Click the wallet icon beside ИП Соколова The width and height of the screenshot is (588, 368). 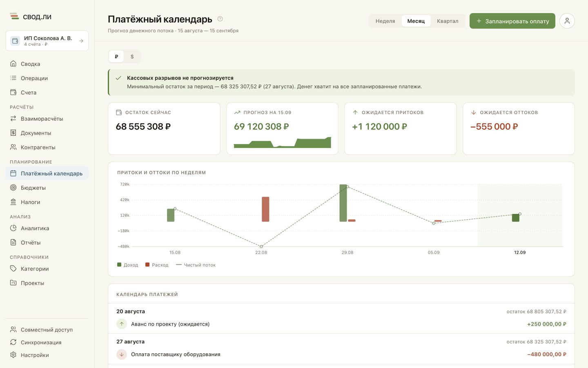pyautogui.click(x=15, y=41)
